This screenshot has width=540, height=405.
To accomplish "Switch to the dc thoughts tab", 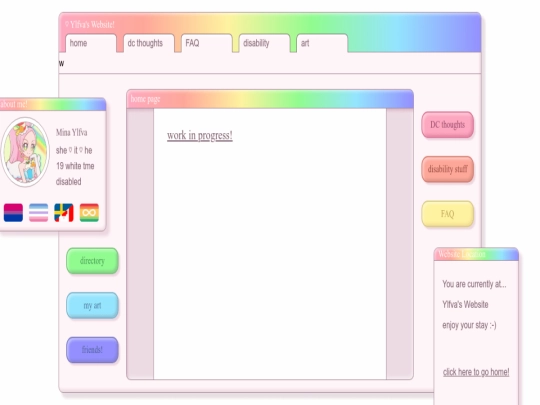I will 149,43.
